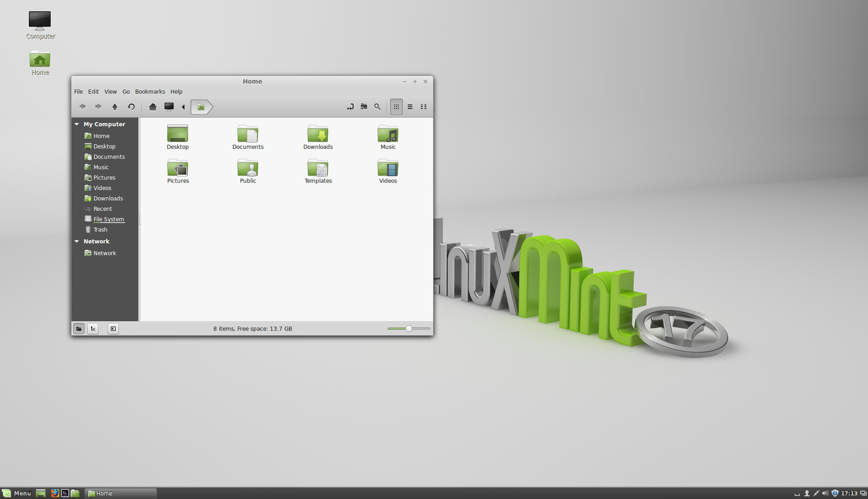Select Downloads in the sidebar
Viewport: 868px width, 499px height.
[105, 198]
